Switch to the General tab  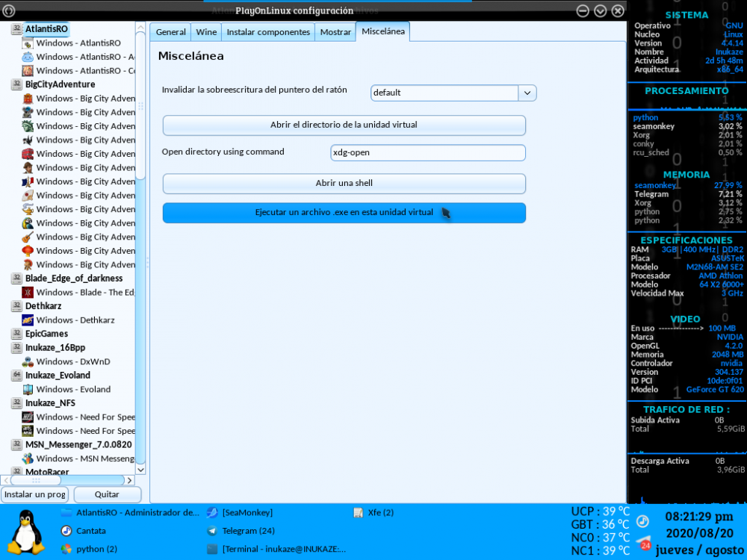tap(170, 32)
